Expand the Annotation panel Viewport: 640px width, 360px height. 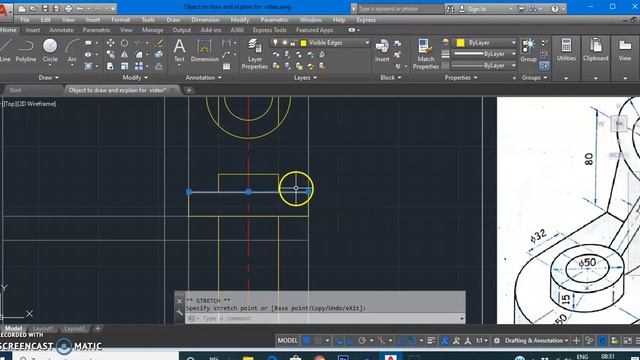(x=204, y=78)
